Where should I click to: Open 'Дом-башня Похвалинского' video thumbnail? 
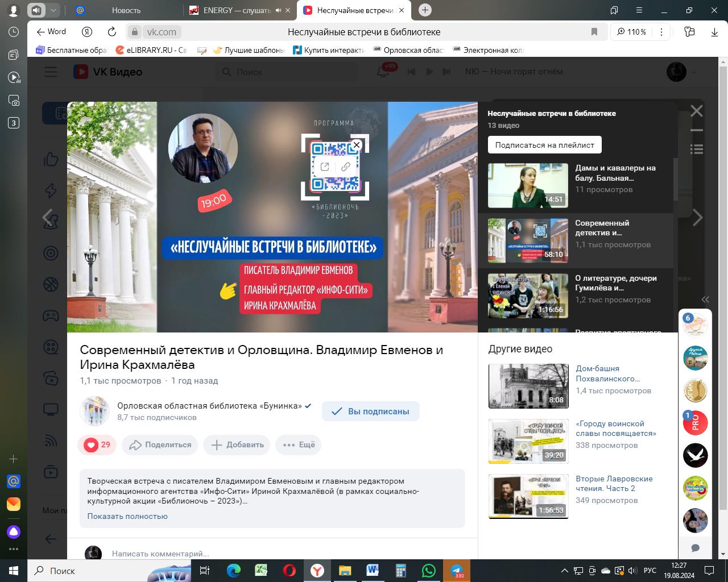[x=528, y=386]
